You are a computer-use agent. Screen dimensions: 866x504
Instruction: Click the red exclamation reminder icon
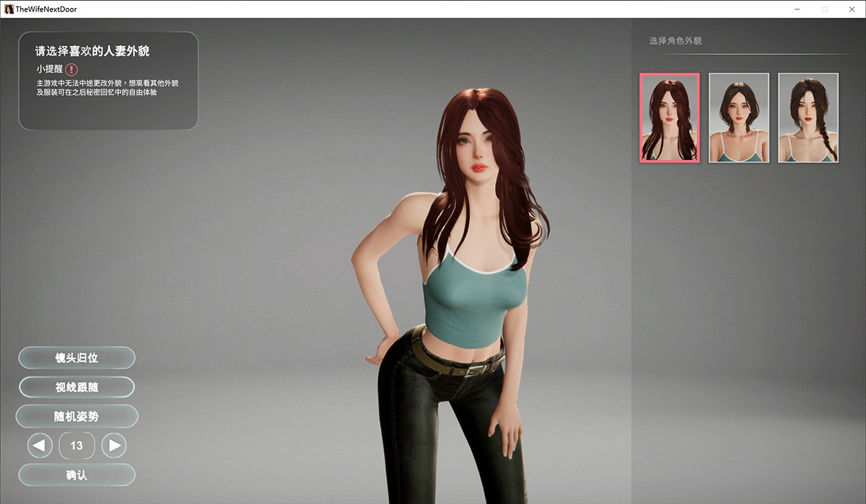click(71, 69)
